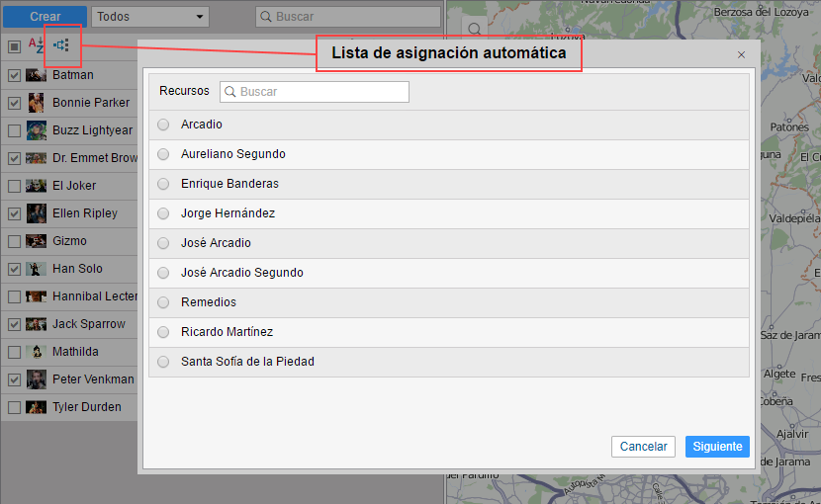Screen dimensions: 821x504
Task: Click the Cancelar button
Action: 643,447
